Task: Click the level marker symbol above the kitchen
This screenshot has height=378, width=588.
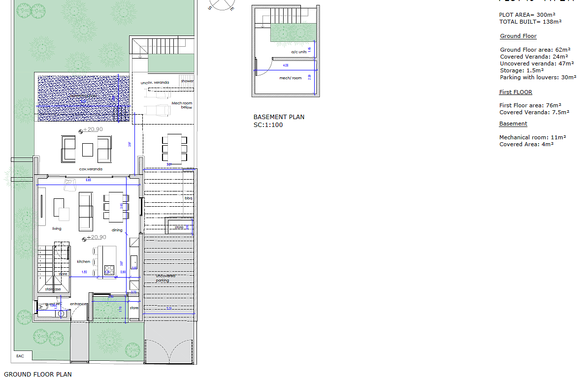Action: tap(85, 239)
